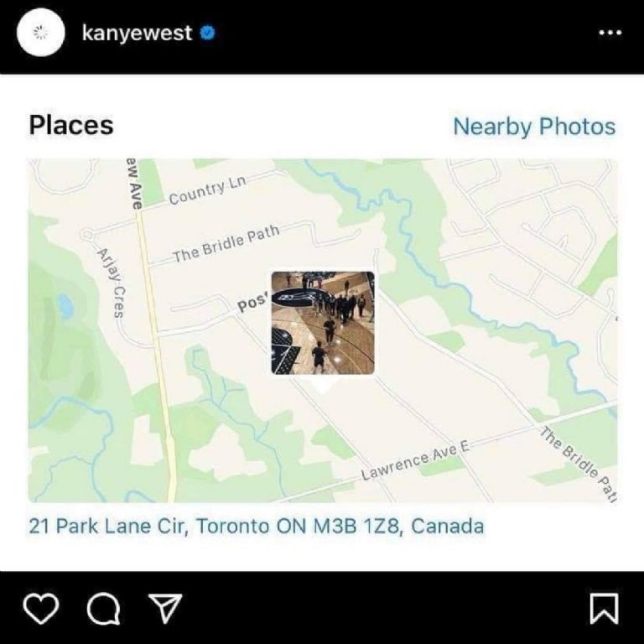Save post with bookmark icon

tap(604, 608)
